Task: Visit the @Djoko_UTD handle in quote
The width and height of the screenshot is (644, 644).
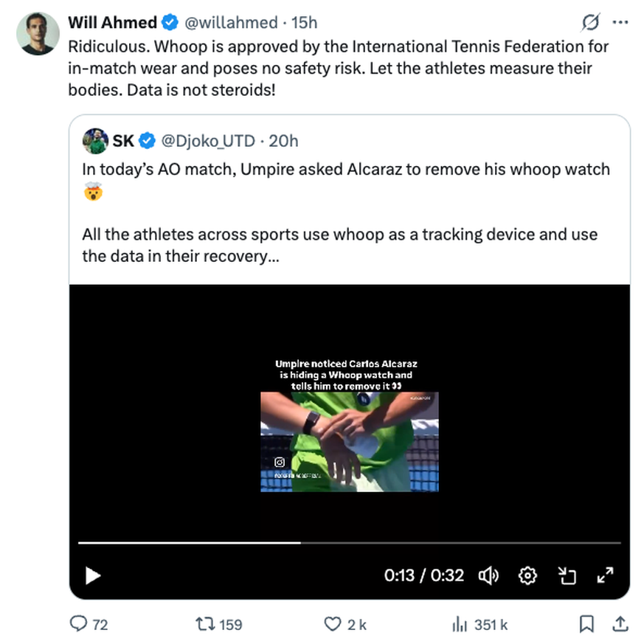Action: 207,140
